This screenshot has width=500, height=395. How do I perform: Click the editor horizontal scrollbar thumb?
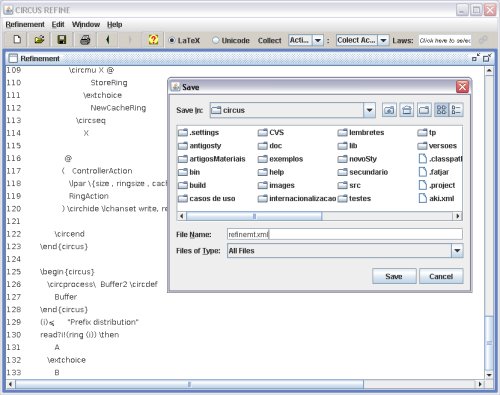tap(189, 384)
